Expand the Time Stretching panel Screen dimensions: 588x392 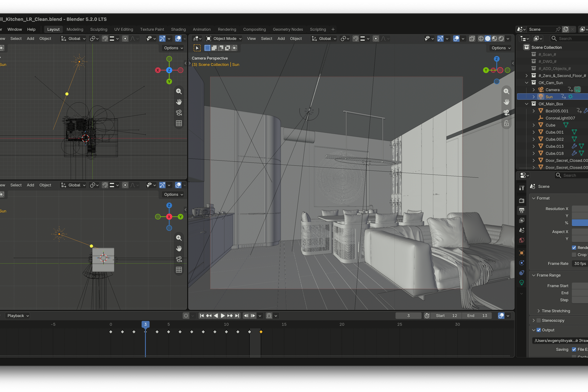(x=539, y=311)
